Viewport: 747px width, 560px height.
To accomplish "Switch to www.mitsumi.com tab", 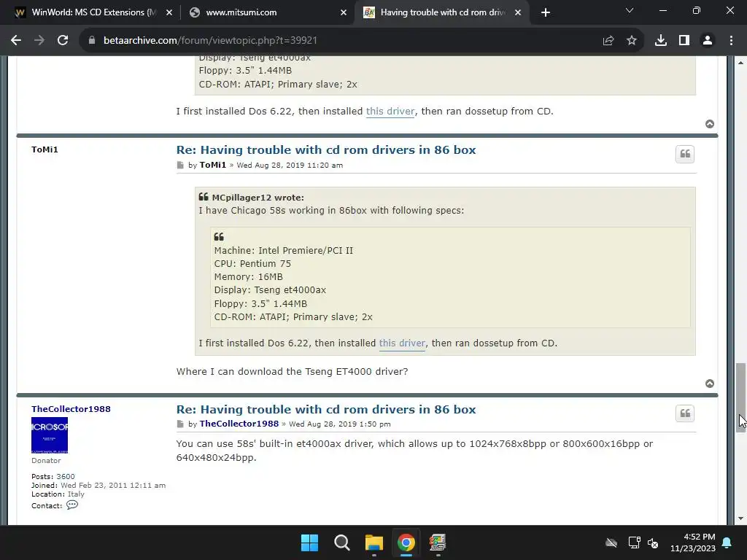I will [267, 12].
